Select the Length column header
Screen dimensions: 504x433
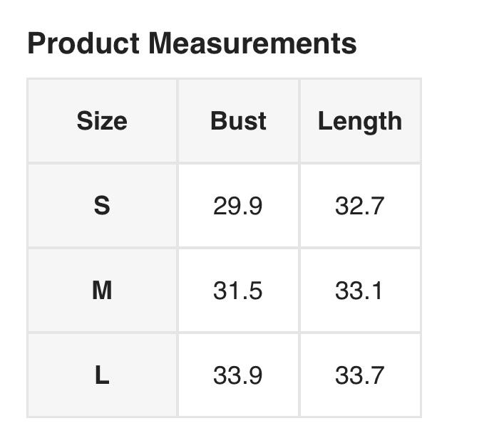pyautogui.click(x=359, y=121)
